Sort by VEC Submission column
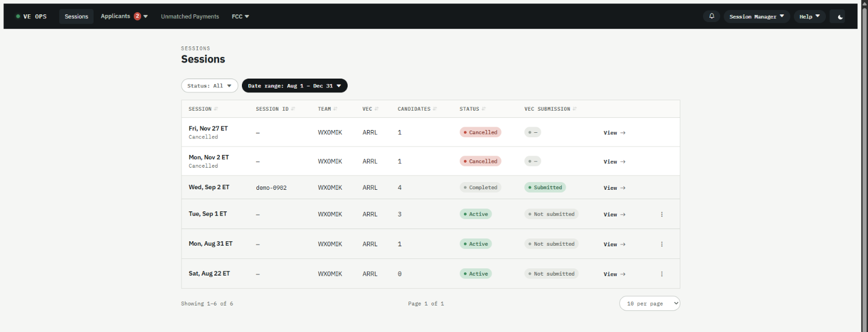The height and width of the screenshot is (332, 868). (551, 109)
